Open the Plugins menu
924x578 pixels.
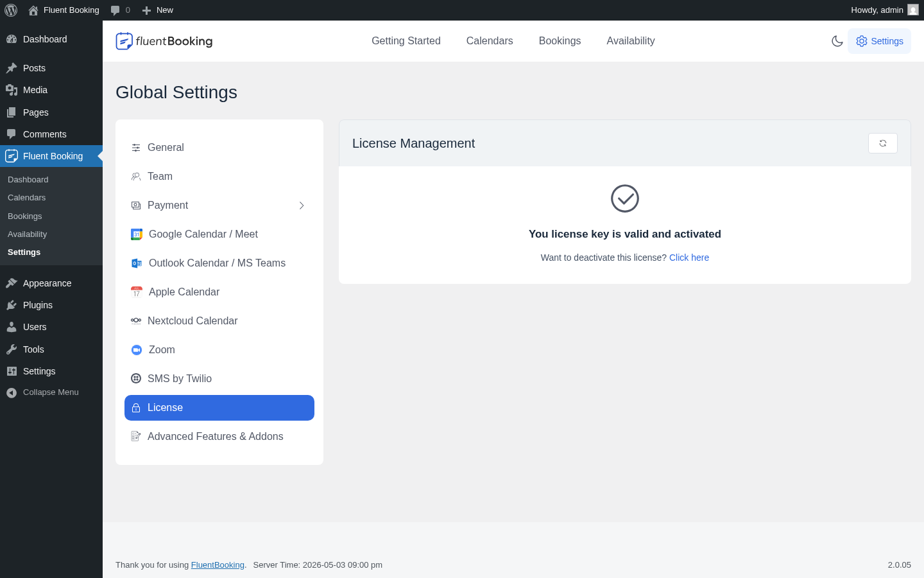tap(51, 305)
